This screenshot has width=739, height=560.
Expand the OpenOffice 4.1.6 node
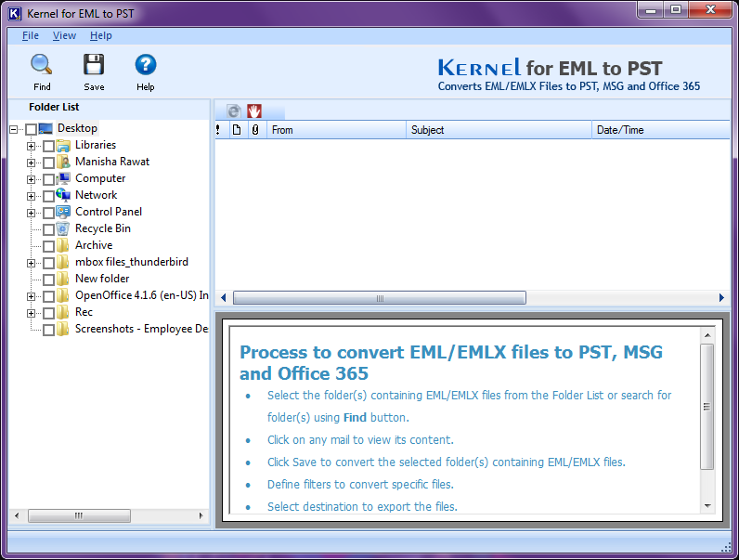(32, 296)
